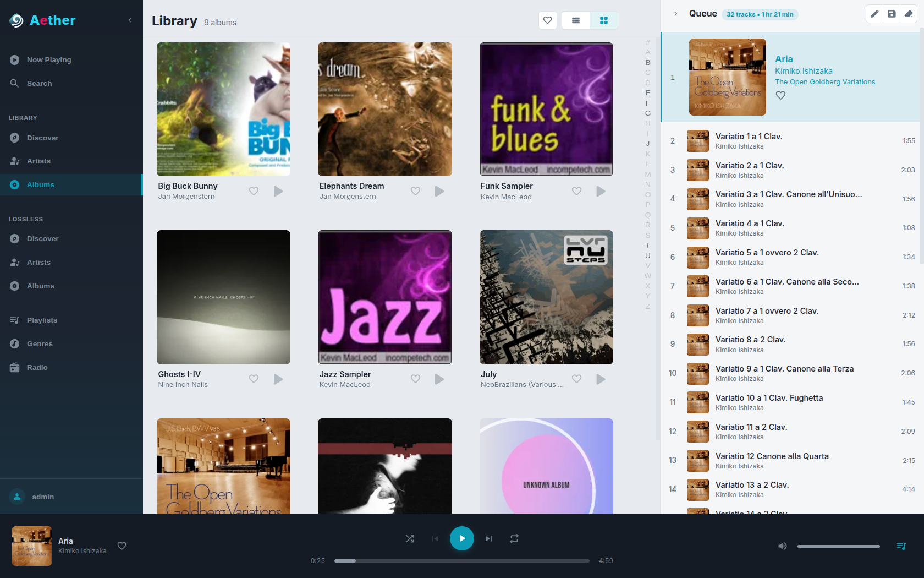
Task: Favorite the Aria track in the queue
Action: click(780, 95)
